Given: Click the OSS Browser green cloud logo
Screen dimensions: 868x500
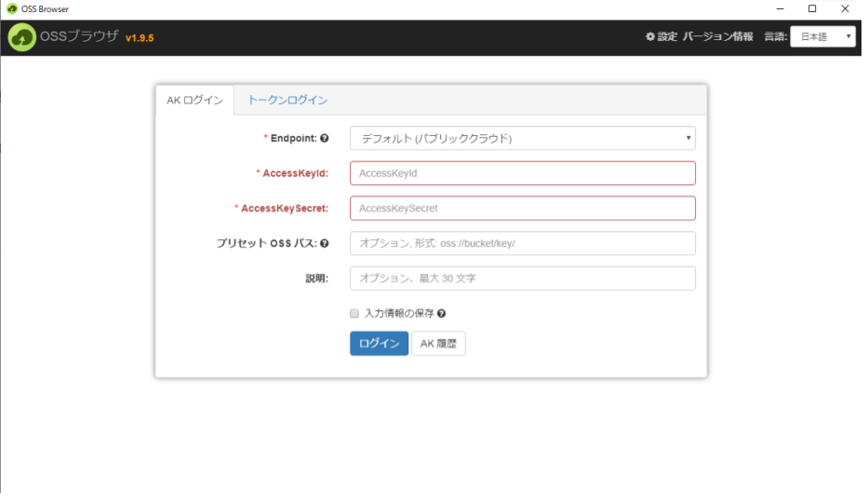Looking at the screenshot, I should (x=22, y=37).
